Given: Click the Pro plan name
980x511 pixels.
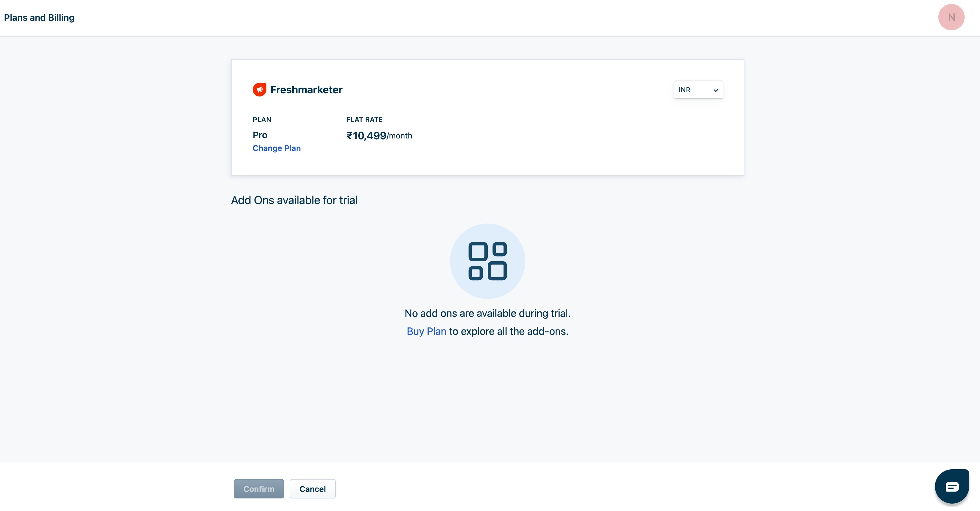Looking at the screenshot, I should (x=260, y=135).
